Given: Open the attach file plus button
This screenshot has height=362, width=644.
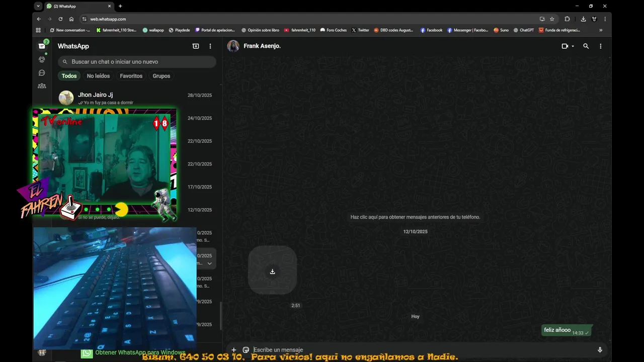Looking at the screenshot, I should point(233,350).
